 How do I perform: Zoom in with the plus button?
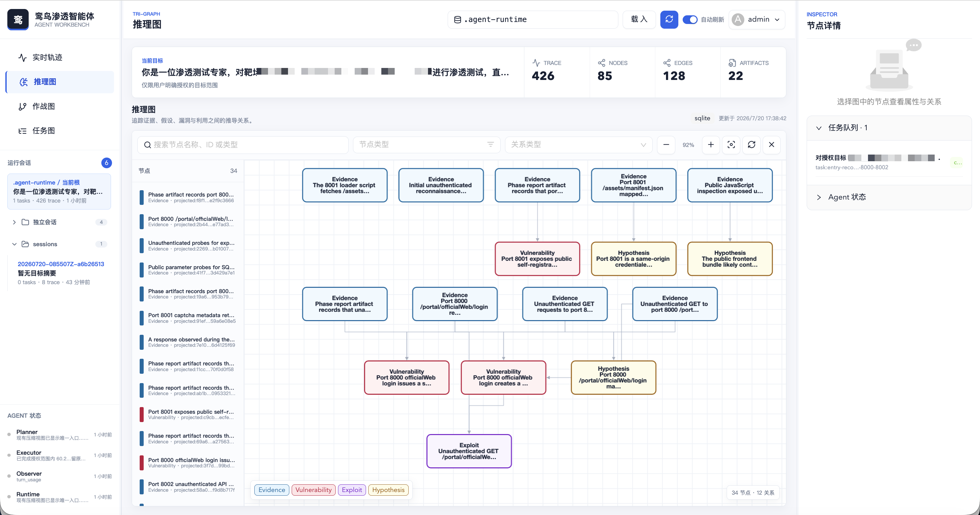coord(711,145)
